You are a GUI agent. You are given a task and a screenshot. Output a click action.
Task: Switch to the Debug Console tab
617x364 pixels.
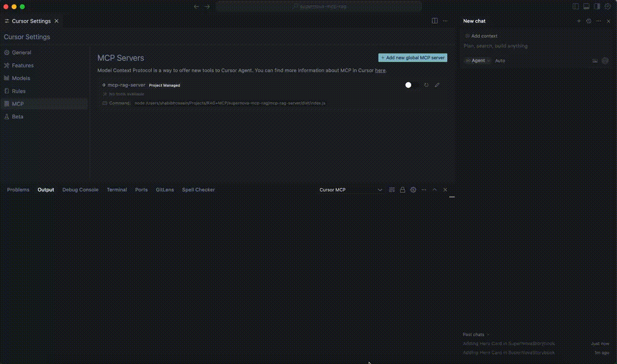tap(80, 190)
